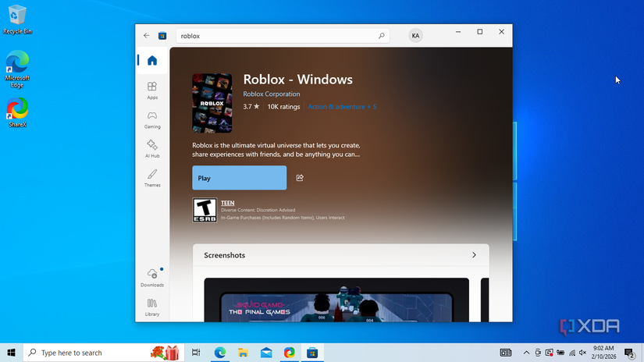The width and height of the screenshot is (644, 362).
Task: Expand the Screenshots section chevron
Action: tap(474, 255)
